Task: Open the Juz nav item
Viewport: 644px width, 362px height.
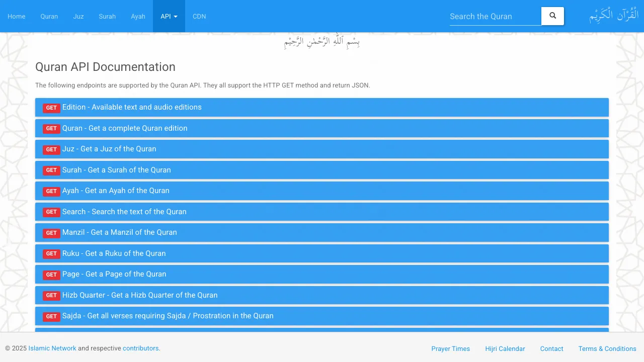Action: (x=78, y=16)
